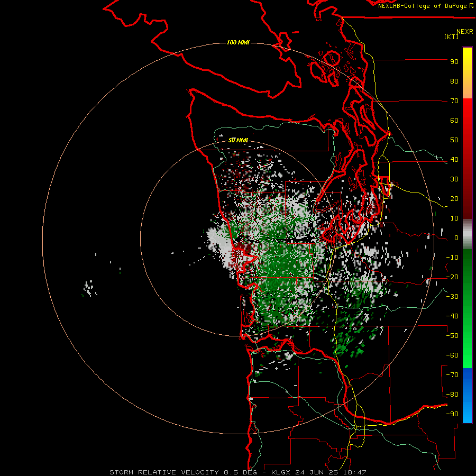The height and width of the screenshot is (476, 476).
Task: Click the NEXLAB-College of DuPage label
Action: click(423, 6)
